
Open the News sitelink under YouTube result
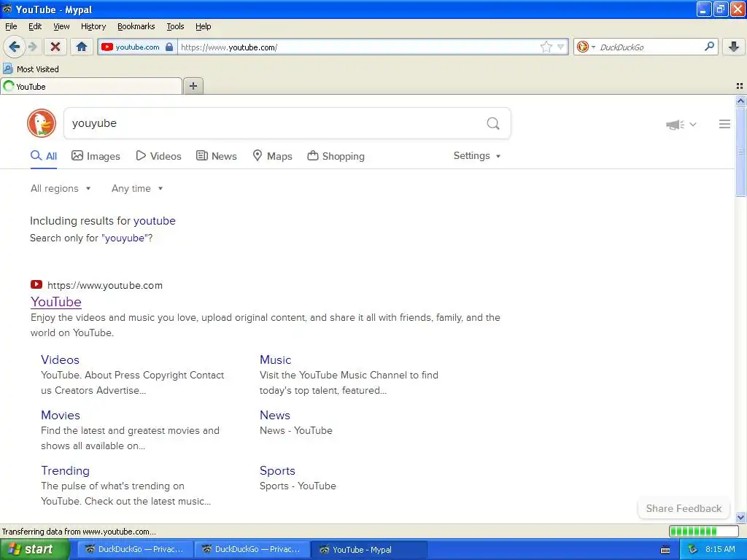click(275, 415)
